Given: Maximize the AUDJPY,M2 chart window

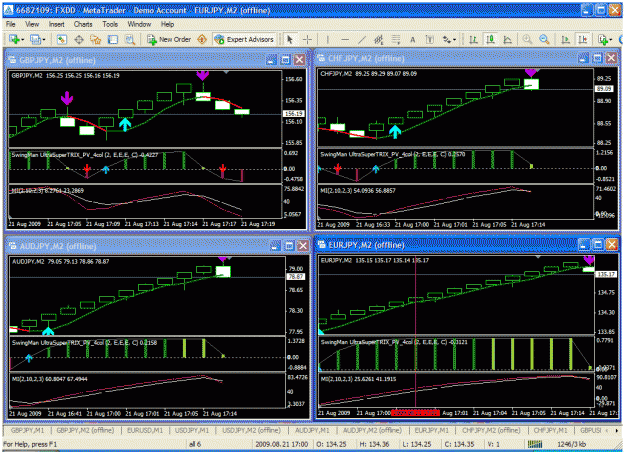Looking at the screenshot, I should (x=289, y=246).
